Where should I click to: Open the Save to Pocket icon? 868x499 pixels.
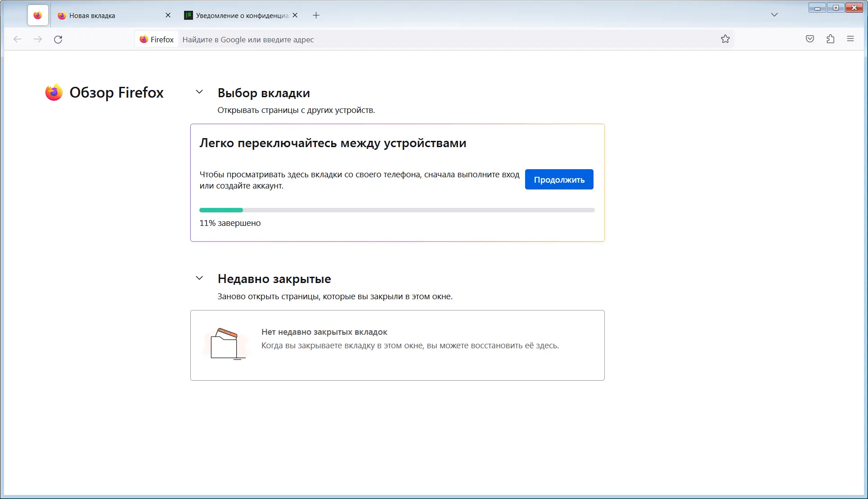pyautogui.click(x=810, y=39)
